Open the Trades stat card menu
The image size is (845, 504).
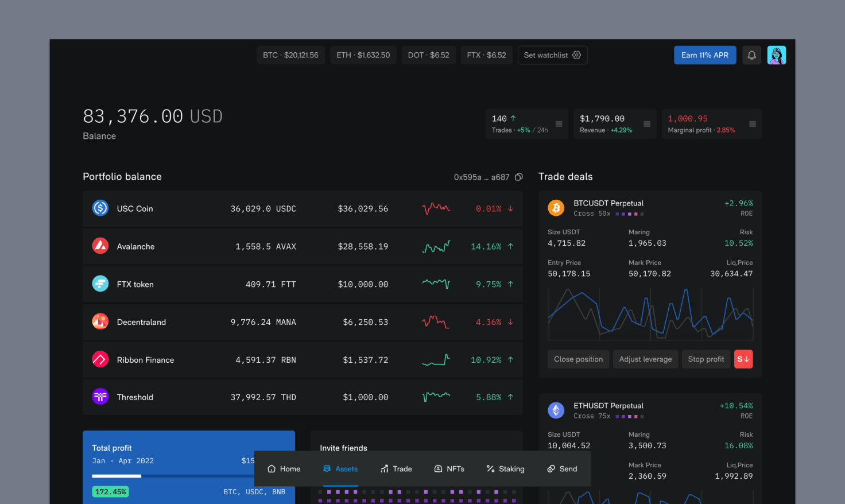[x=559, y=124]
